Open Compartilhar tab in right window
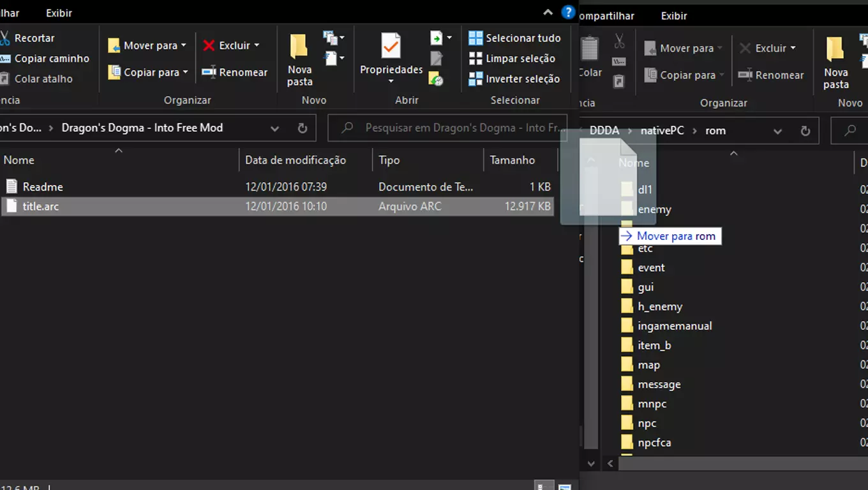Image resolution: width=868 pixels, height=490 pixels. pyautogui.click(x=607, y=16)
